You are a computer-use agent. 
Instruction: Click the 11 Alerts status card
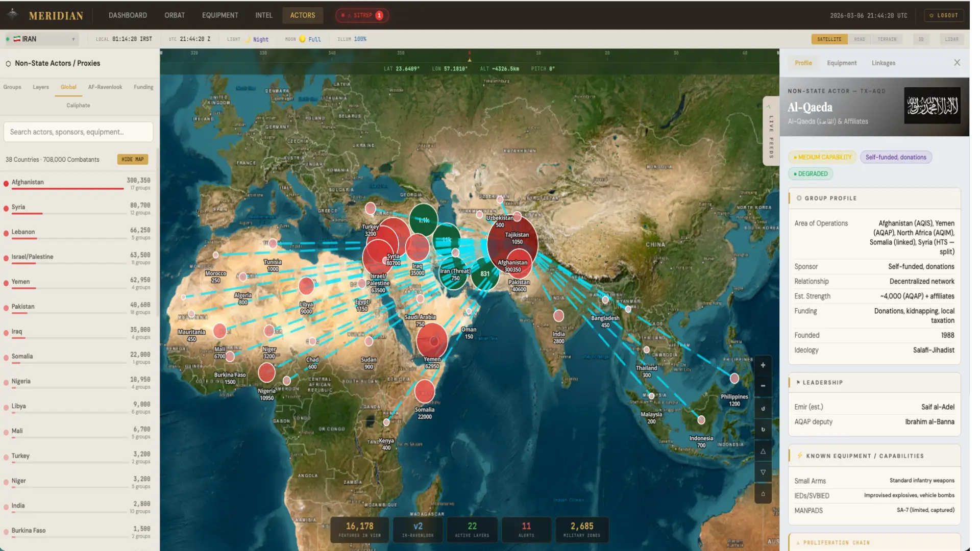[x=526, y=529]
